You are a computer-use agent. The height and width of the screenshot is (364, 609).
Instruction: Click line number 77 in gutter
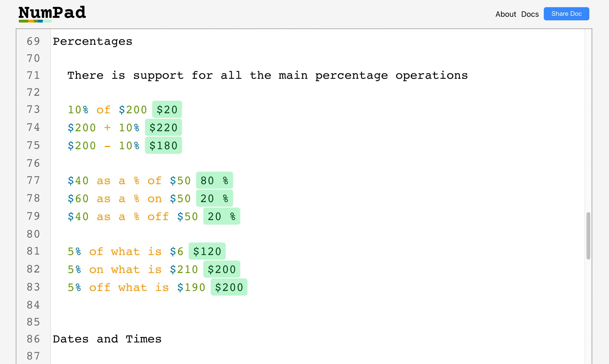(x=33, y=180)
